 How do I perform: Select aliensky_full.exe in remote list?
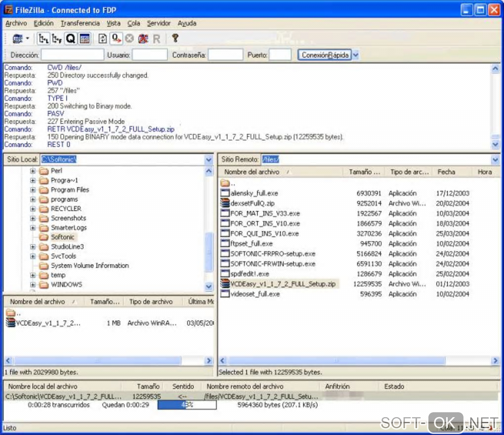tap(254, 193)
